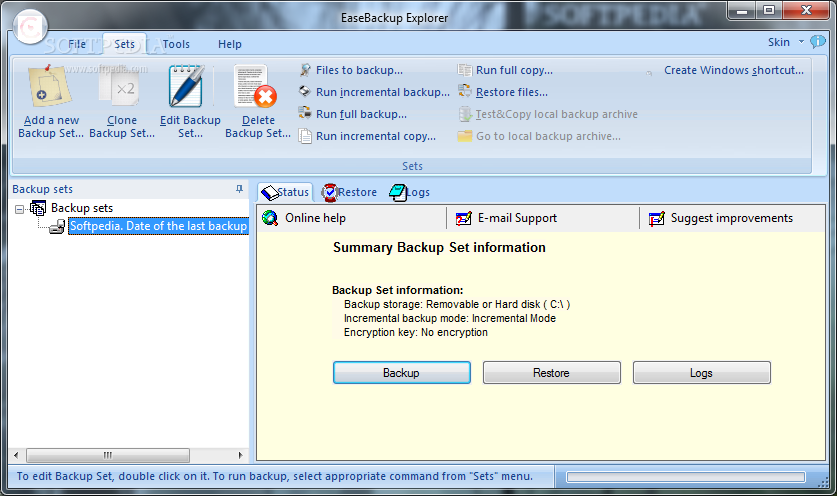This screenshot has width=837, height=496.
Task: Click the Softpedia backup set drive icon
Action: pos(57,227)
